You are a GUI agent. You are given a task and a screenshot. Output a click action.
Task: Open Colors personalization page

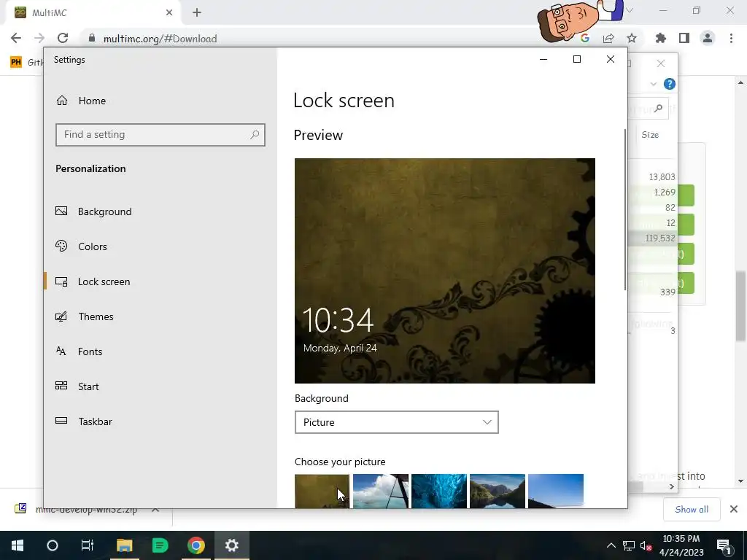(x=81, y=246)
